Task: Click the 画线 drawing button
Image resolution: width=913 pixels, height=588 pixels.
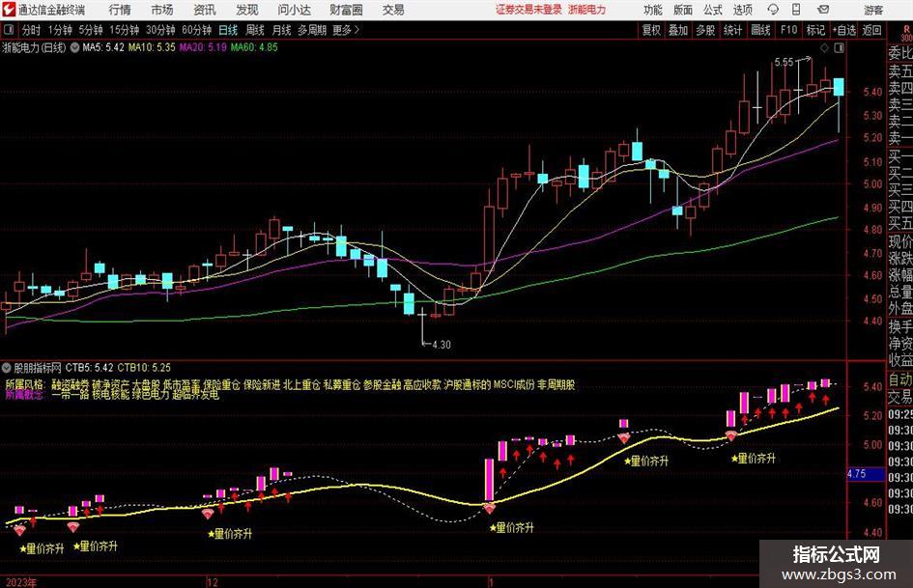Action: tap(760, 30)
